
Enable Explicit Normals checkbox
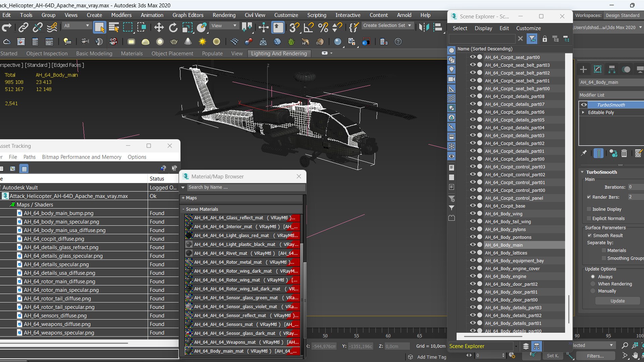pos(589,218)
